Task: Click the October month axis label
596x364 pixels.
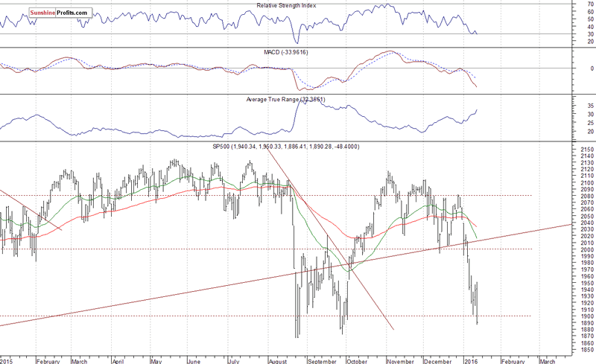Action: click(357, 361)
